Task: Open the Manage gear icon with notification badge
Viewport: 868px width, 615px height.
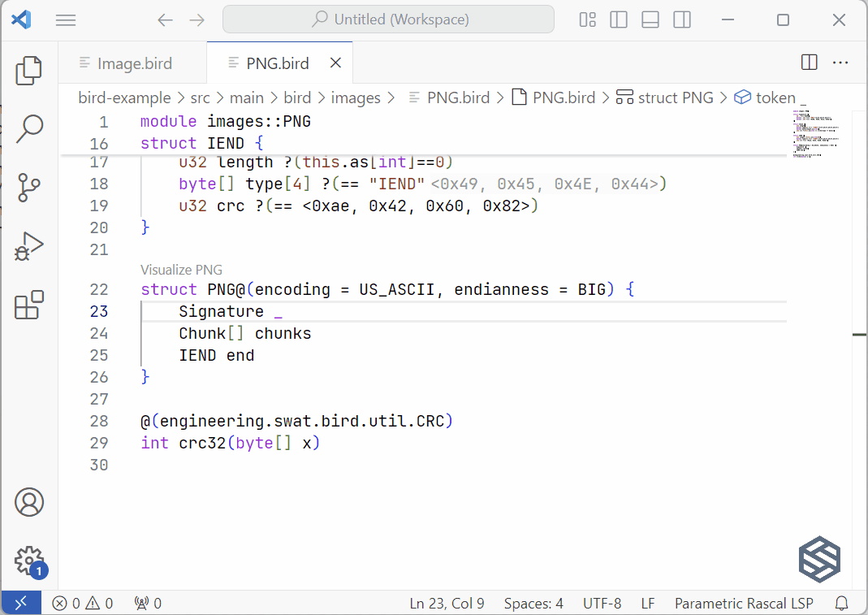Action: pyautogui.click(x=29, y=561)
